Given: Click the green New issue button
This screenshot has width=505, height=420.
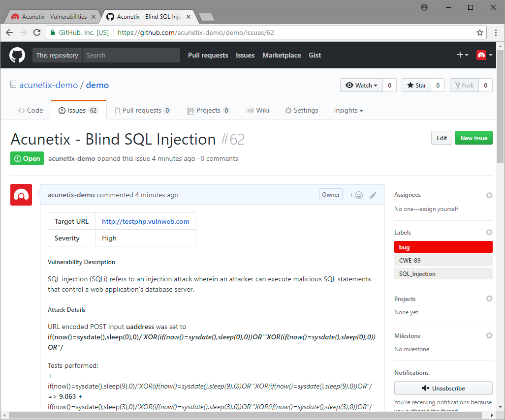Looking at the screenshot, I should tap(473, 138).
